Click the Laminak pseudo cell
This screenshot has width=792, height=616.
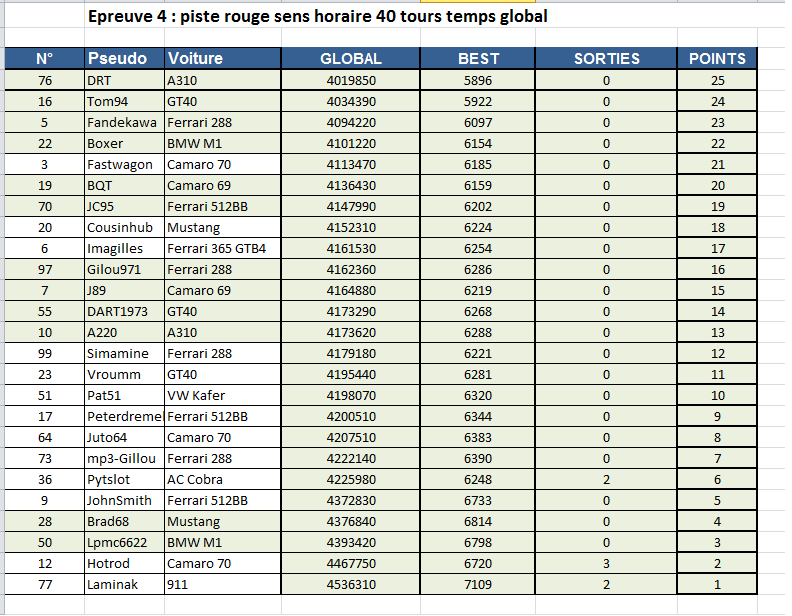[x=124, y=584]
